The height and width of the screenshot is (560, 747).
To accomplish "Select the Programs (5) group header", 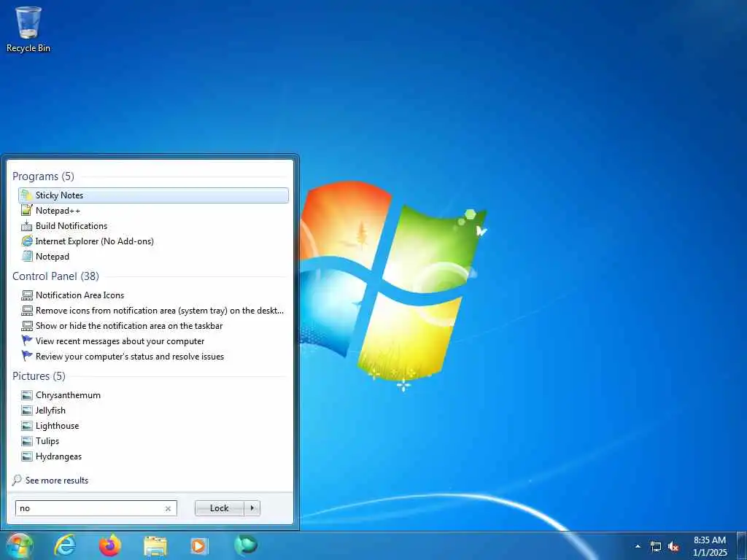I will [x=43, y=176].
